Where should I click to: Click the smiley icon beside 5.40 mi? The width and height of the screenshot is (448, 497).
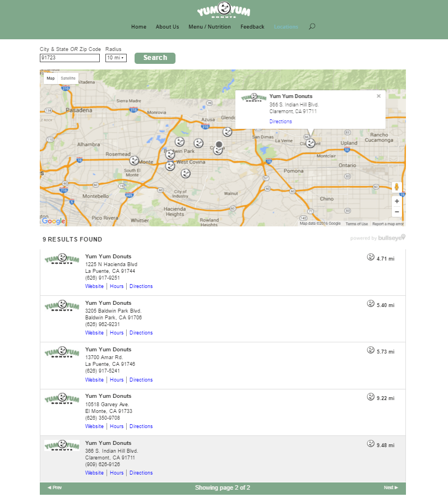coord(371,304)
